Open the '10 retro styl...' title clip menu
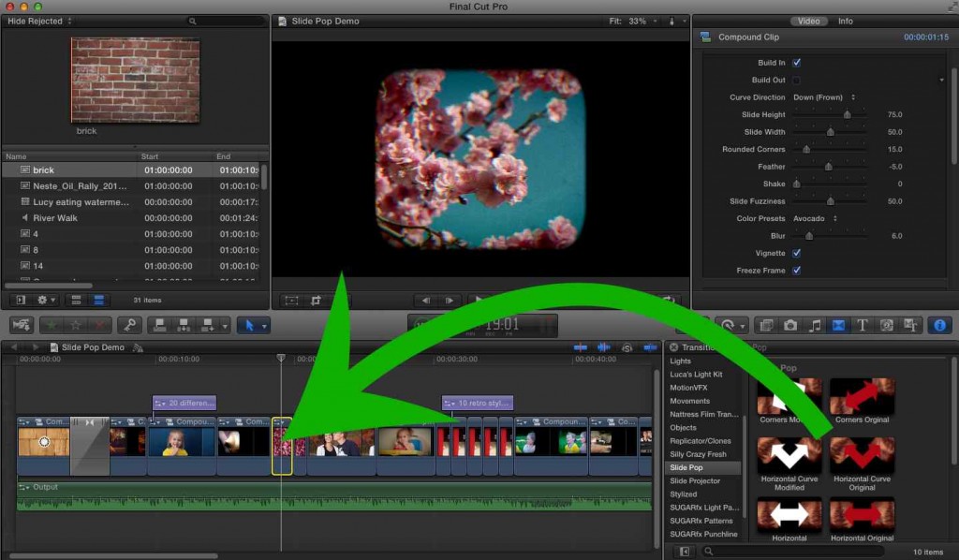The width and height of the screenshot is (959, 560). pyautogui.click(x=450, y=403)
